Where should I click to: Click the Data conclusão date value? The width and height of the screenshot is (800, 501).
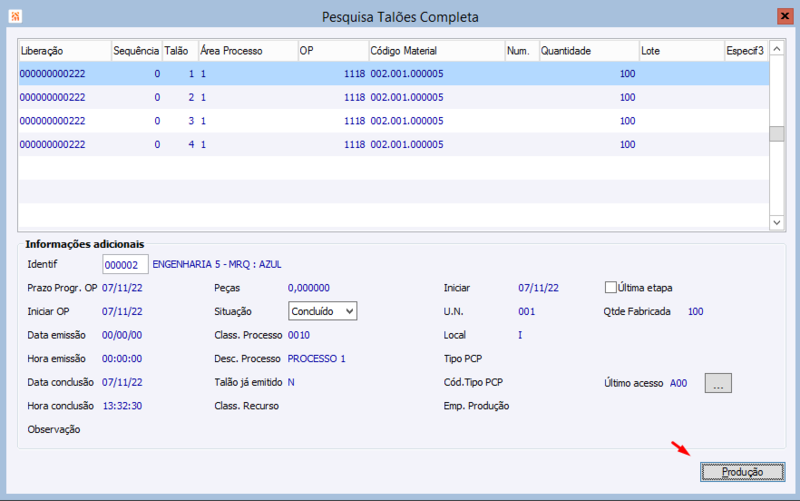pos(122,382)
